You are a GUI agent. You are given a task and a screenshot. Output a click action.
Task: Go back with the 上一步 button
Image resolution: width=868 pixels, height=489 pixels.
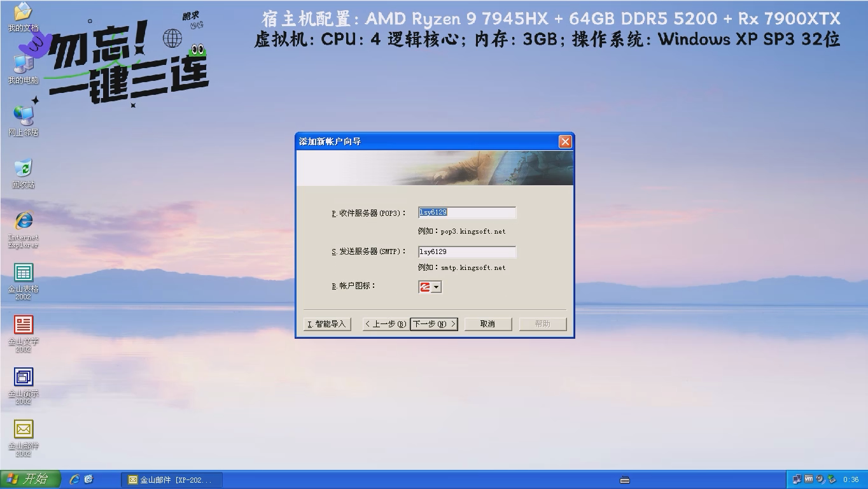tap(386, 324)
